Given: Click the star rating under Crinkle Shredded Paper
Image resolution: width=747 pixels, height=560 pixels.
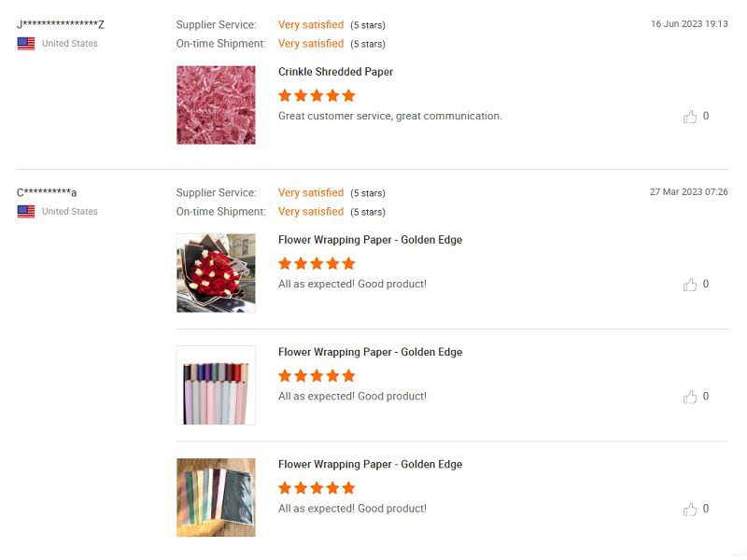Looking at the screenshot, I should point(317,95).
